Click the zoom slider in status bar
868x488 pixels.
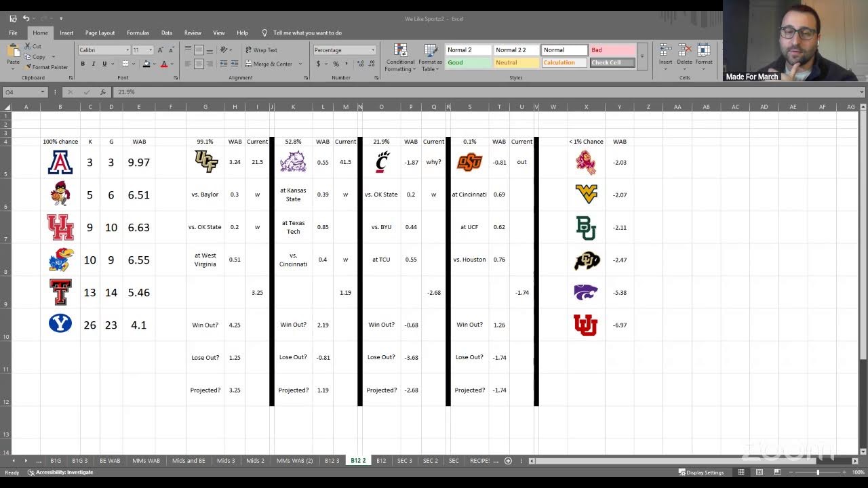tap(818, 472)
